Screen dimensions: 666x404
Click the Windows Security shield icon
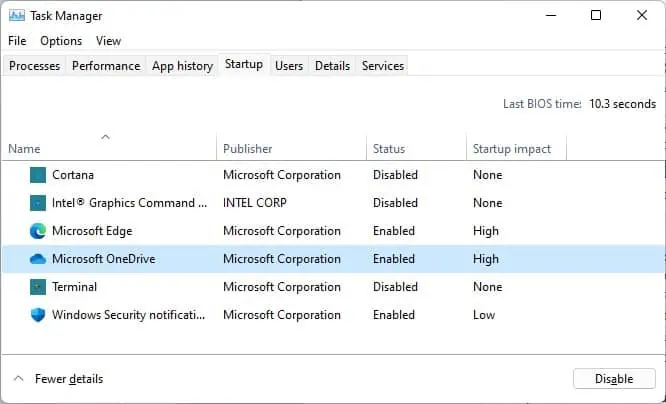coord(38,315)
